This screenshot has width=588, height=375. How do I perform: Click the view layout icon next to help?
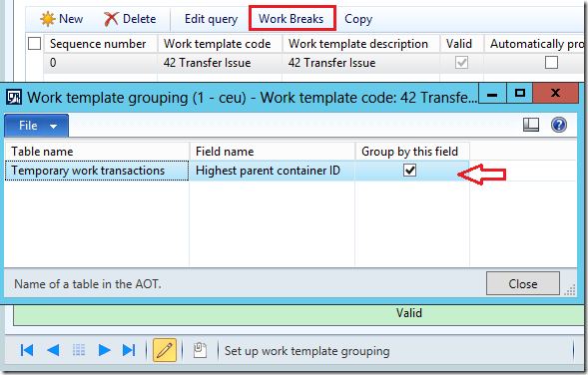tap(531, 125)
